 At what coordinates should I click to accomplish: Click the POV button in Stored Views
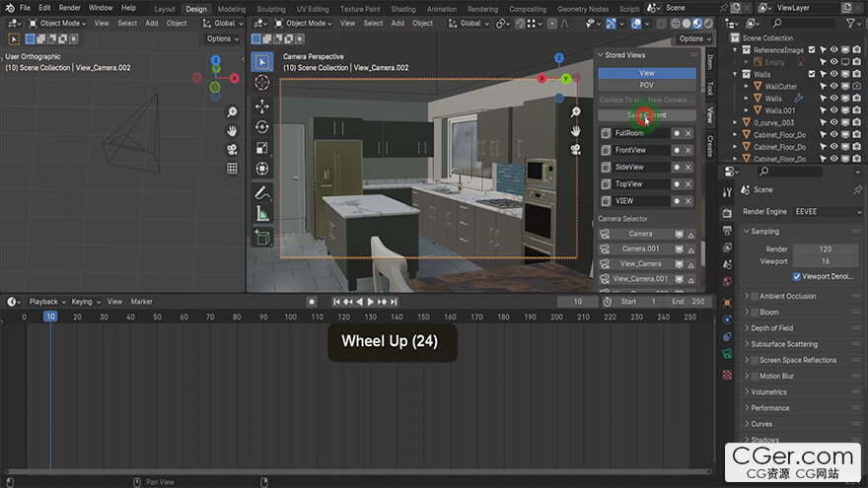tap(647, 86)
